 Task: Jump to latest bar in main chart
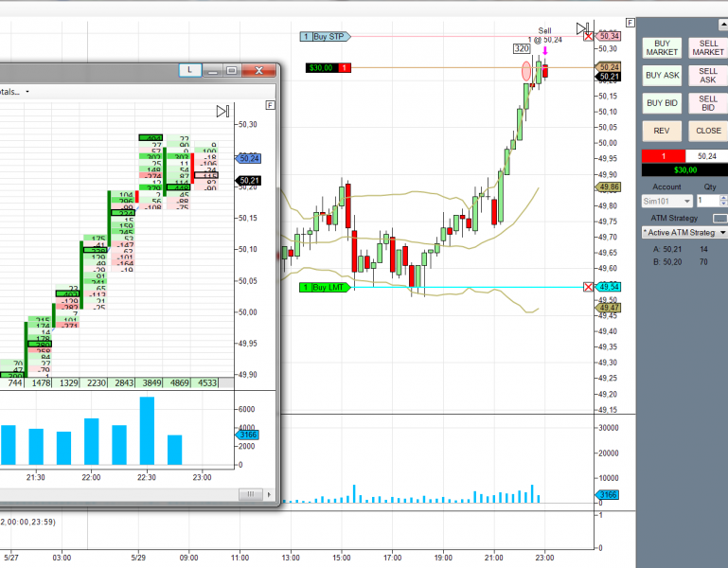pos(582,28)
